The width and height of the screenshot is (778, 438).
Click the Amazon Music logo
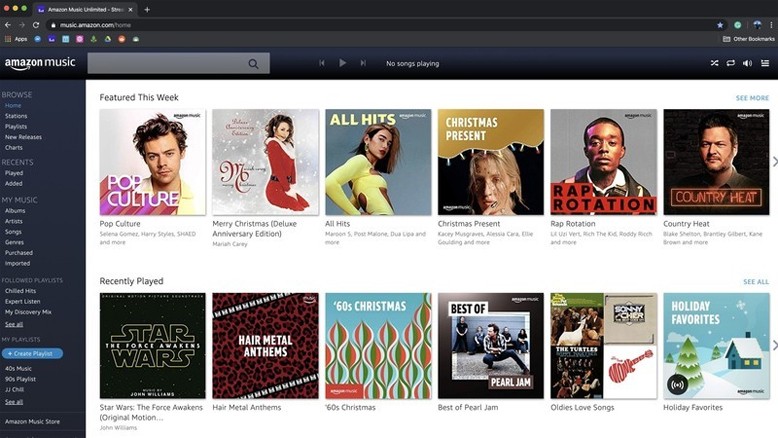pyautogui.click(x=40, y=63)
